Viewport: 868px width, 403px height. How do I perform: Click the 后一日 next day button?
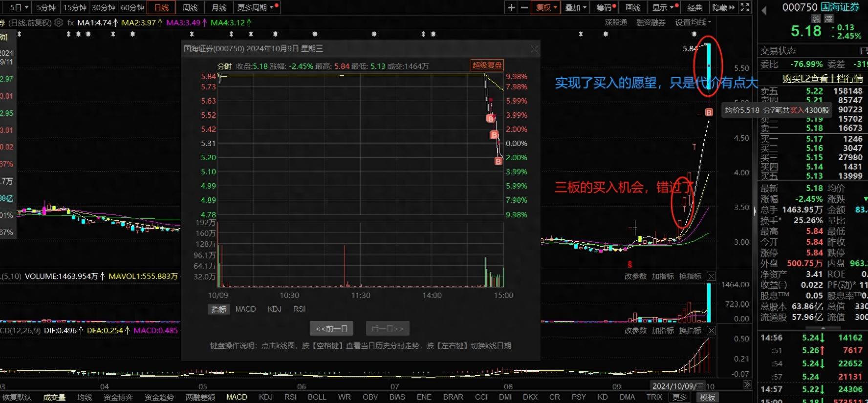[388, 329]
